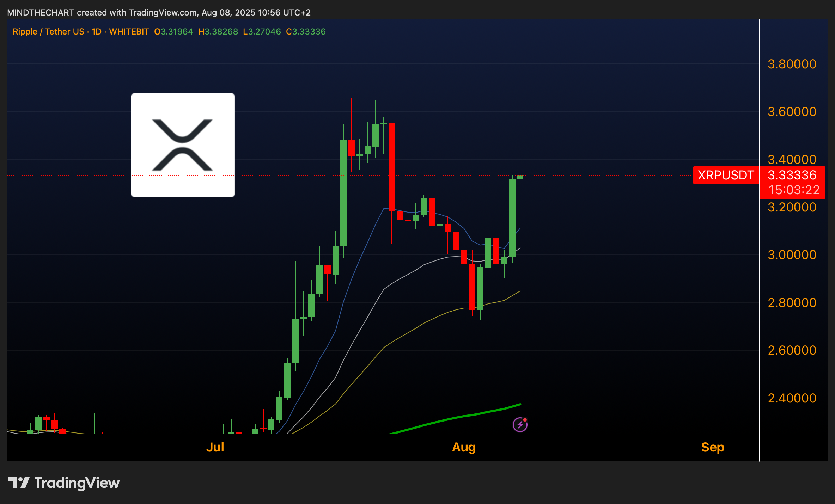The image size is (835, 504).
Task: Click the XRP logo image
Action: pyautogui.click(x=183, y=145)
